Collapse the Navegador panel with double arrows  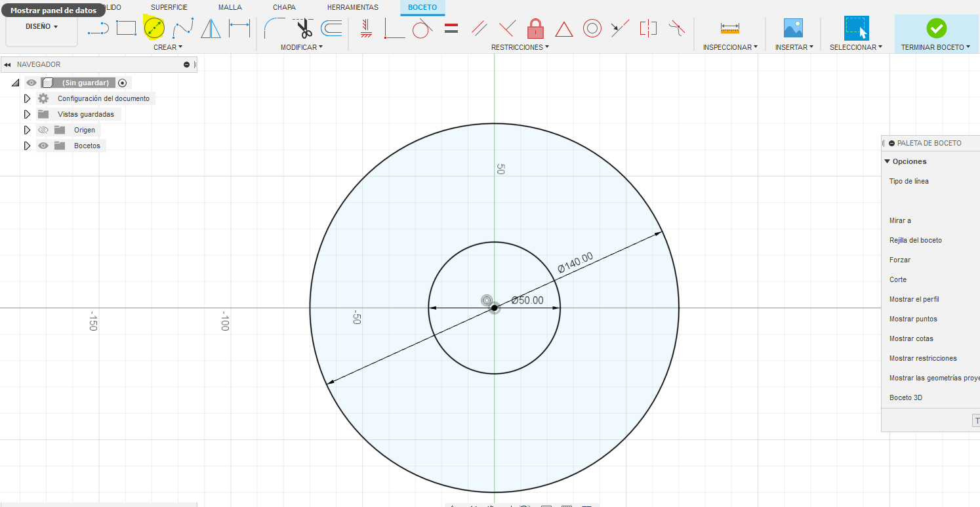tap(7, 64)
